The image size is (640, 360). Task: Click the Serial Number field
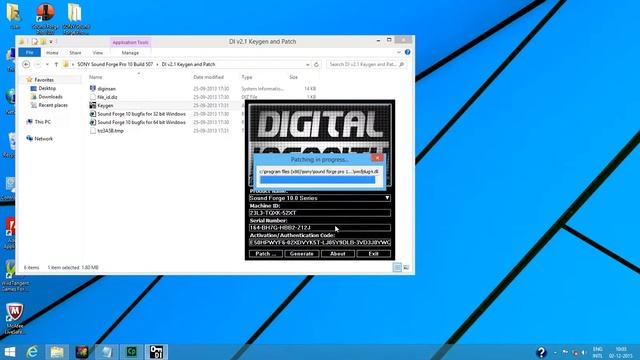click(x=320, y=228)
